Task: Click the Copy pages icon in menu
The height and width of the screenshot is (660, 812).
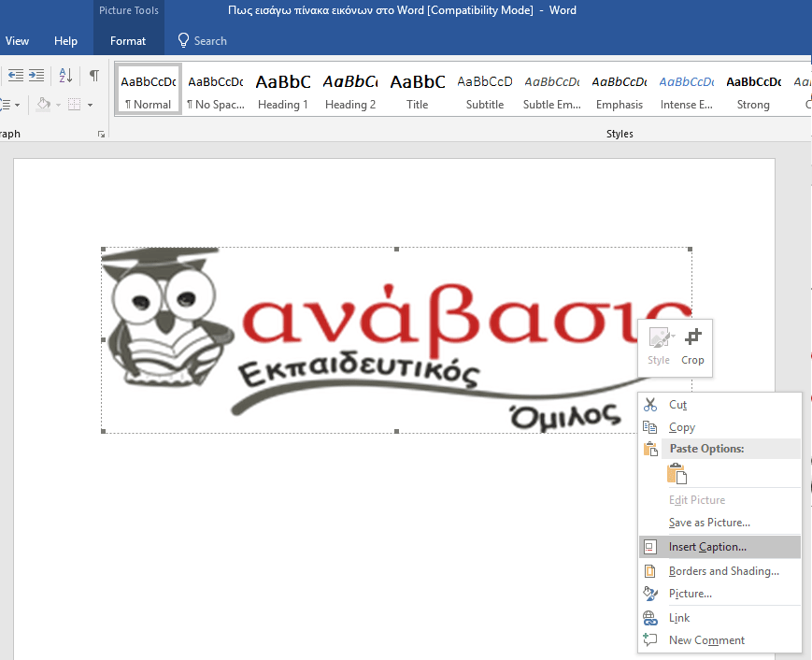Action: point(650,427)
